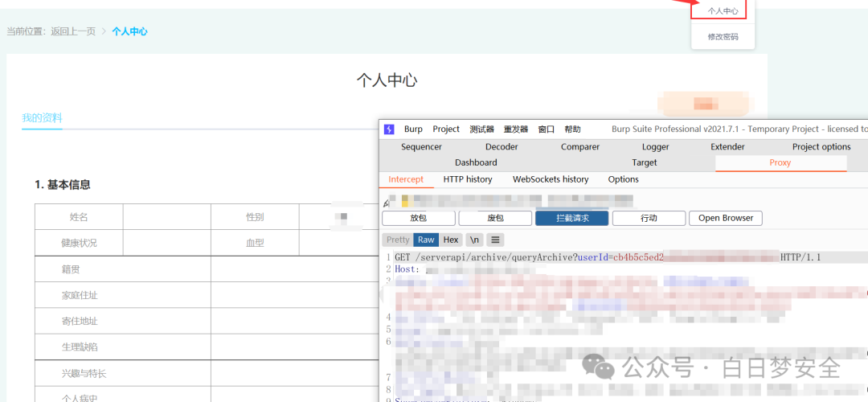
Task: Open the proxy Options sub-tab
Action: 624,179
